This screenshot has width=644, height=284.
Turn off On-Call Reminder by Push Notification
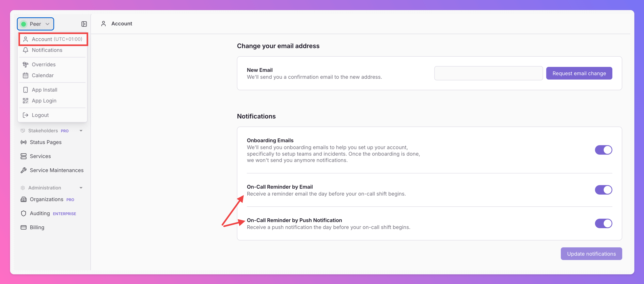(x=603, y=223)
